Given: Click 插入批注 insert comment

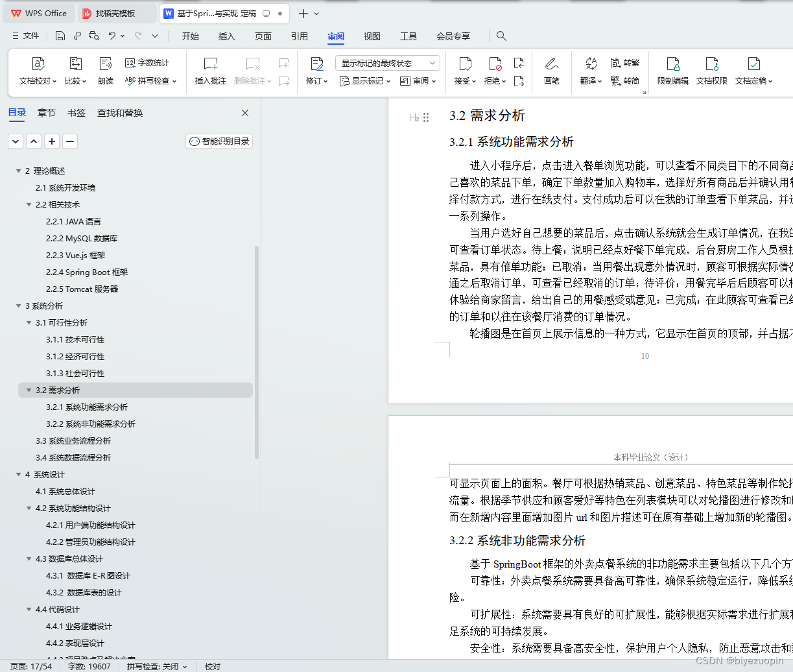Looking at the screenshot, I should (211, 71).
